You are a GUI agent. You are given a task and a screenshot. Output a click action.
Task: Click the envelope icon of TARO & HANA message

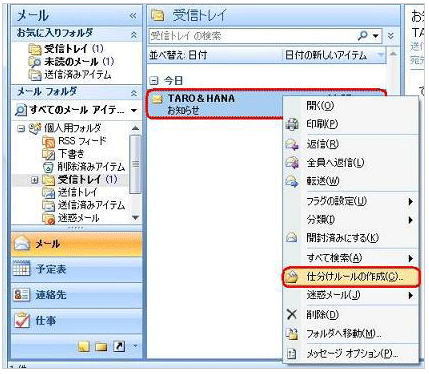point(157,99)
